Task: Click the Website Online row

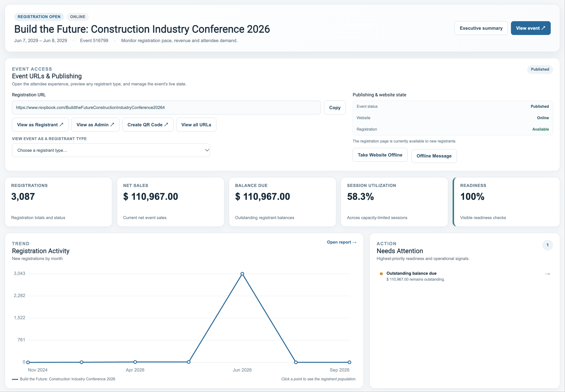Action: pos(452,118)
